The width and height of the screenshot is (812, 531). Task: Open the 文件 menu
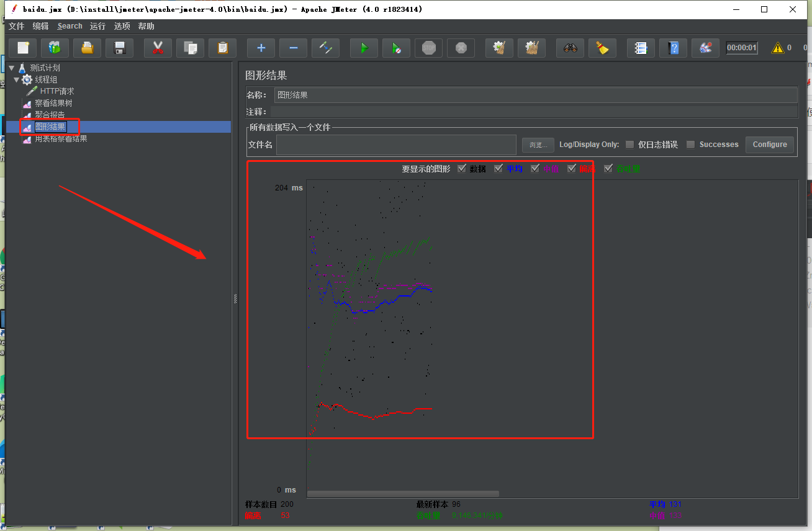(x=16, y=26)
